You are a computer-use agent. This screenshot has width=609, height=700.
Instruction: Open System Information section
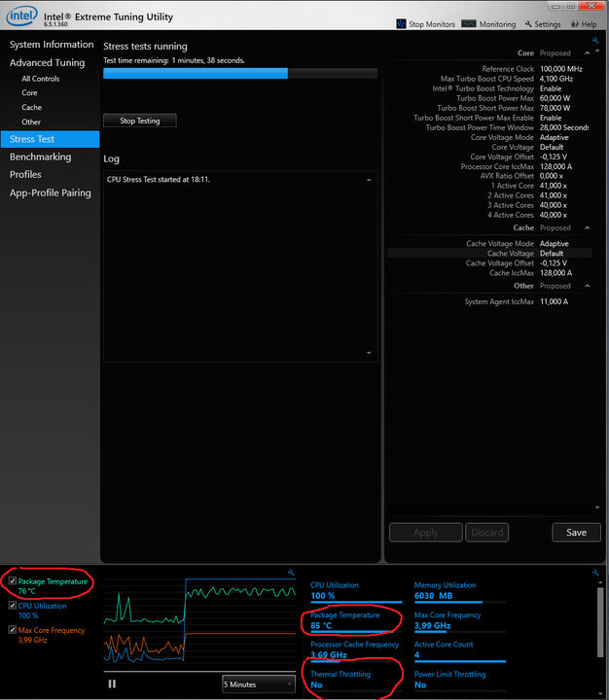click(52, 44)
